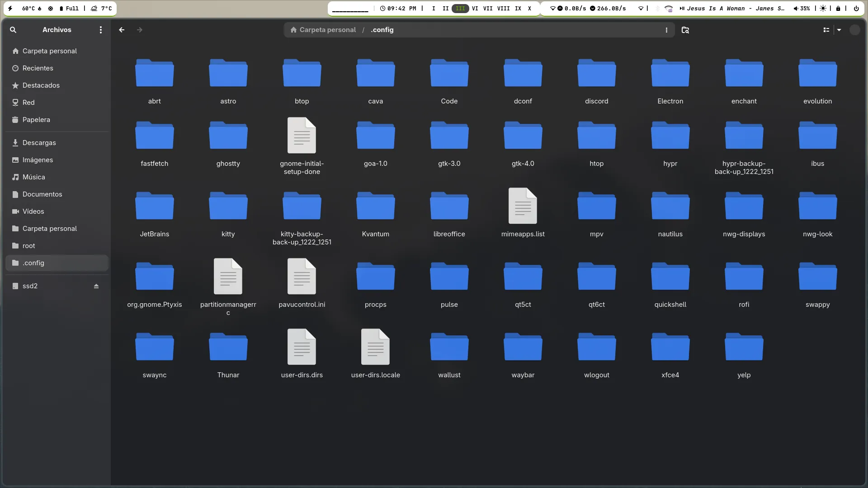This screenshot has height=488, width=868.
Task: Toggle the list/grid view button
Action: [x=826, y=30]
